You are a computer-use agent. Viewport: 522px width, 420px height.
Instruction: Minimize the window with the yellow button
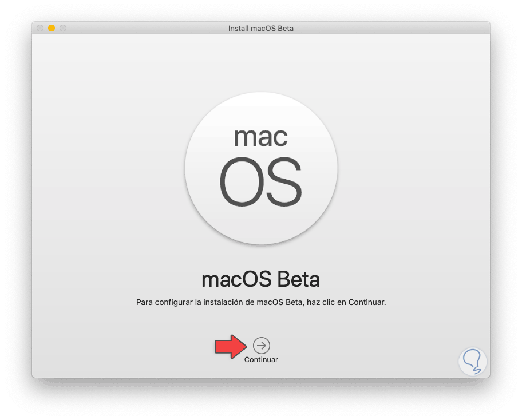[x=52, y=28]
